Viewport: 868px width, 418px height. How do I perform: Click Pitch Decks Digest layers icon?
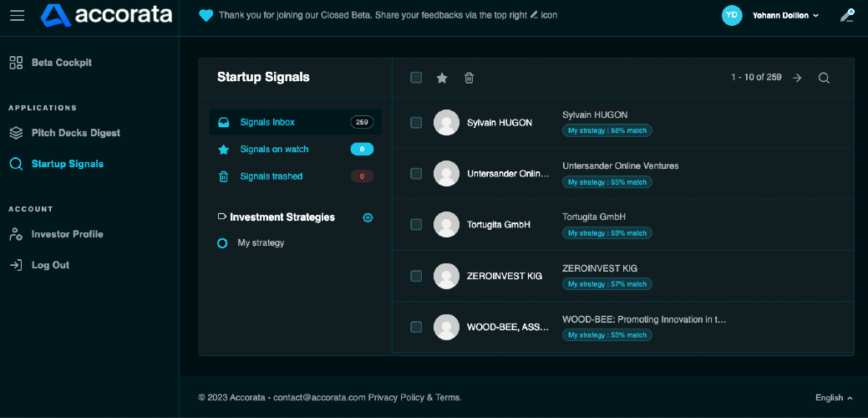point(16,133)
